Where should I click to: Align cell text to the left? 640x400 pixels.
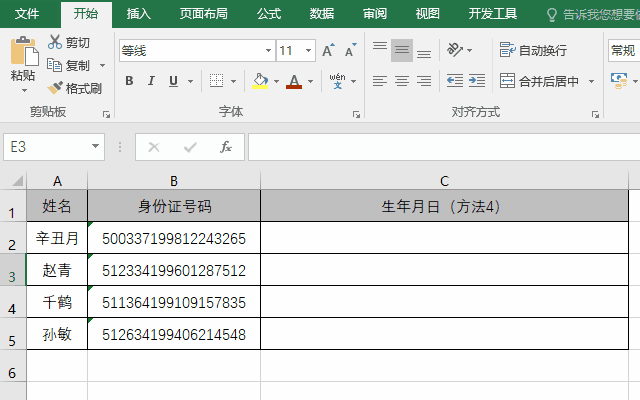(380, 81)
